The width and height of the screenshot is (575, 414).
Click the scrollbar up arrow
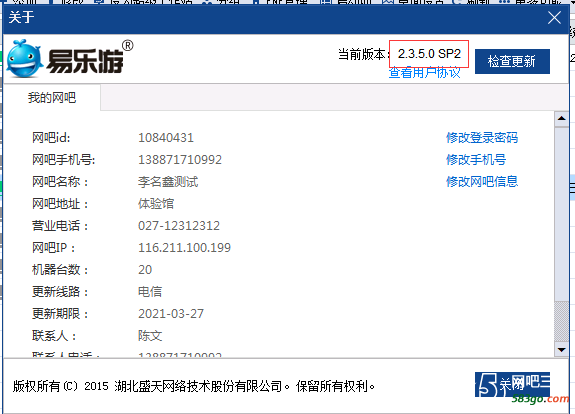tap(561, 118)
